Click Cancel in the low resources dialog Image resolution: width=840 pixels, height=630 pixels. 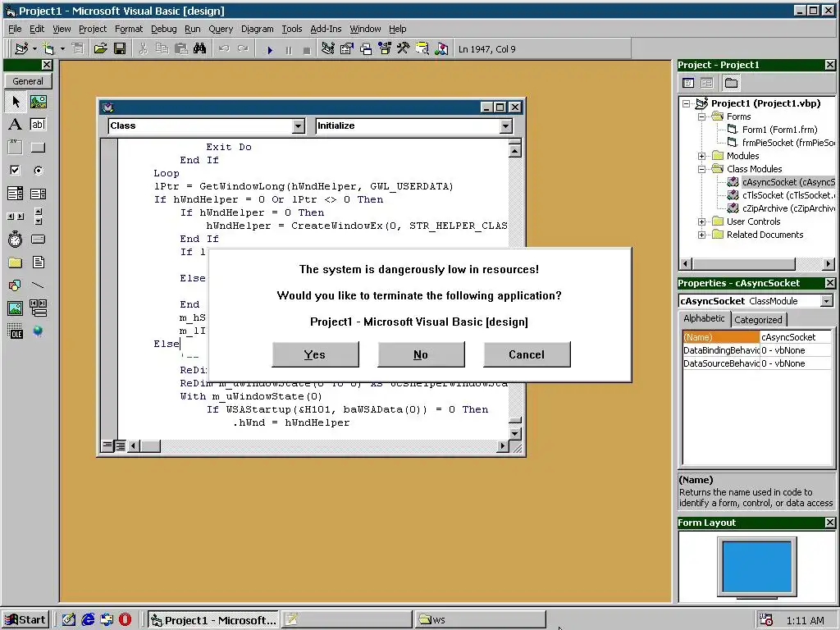pyautogui.click(x=527, y=354)
